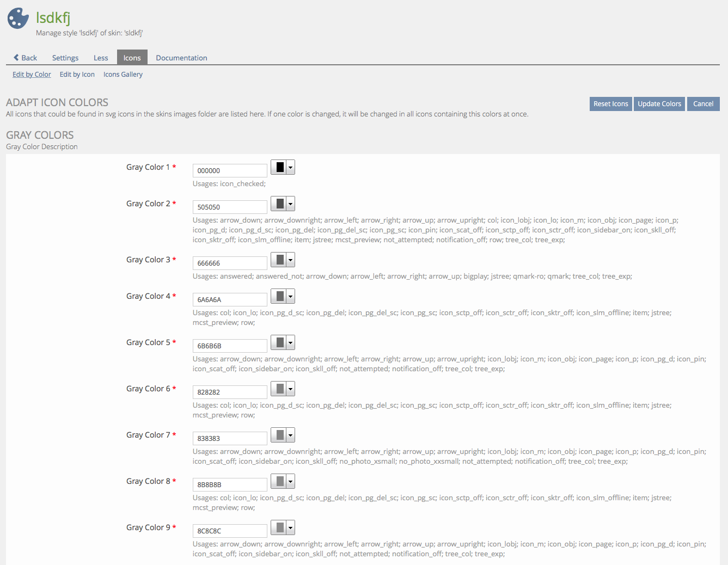Screen dimensions: 728x565
Task: Click the Gray Color 7 color swatch
Action: pos(279,435)
